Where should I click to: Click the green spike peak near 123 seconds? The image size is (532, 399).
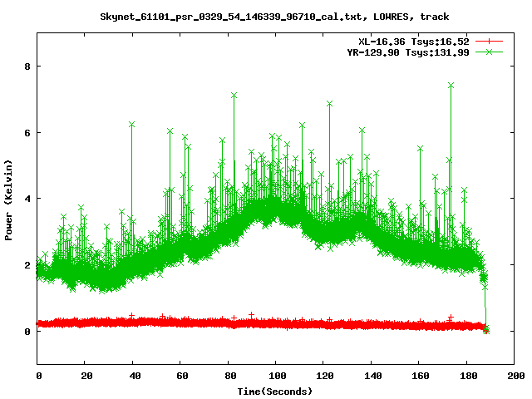pos(330,104)
